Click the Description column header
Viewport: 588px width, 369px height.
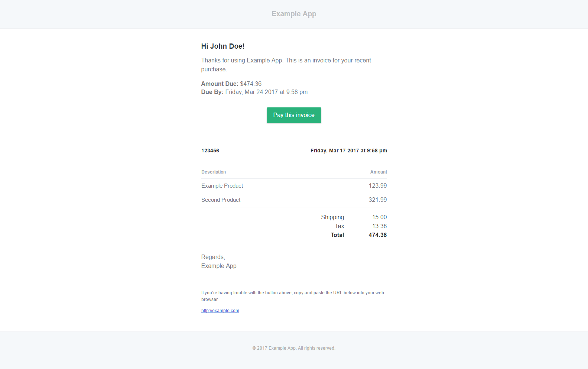tap(214, 172)
